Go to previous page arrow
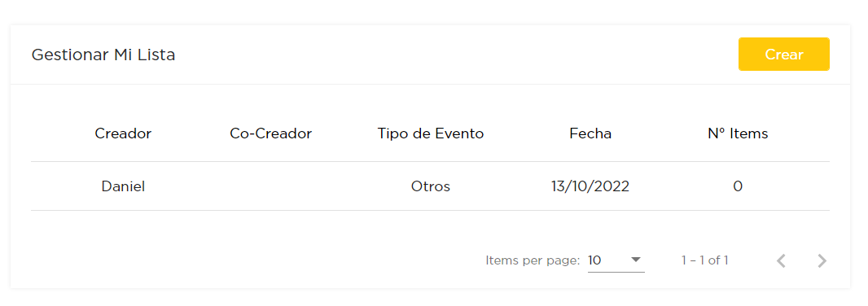The image size is (868, 306). click(781, 260)
